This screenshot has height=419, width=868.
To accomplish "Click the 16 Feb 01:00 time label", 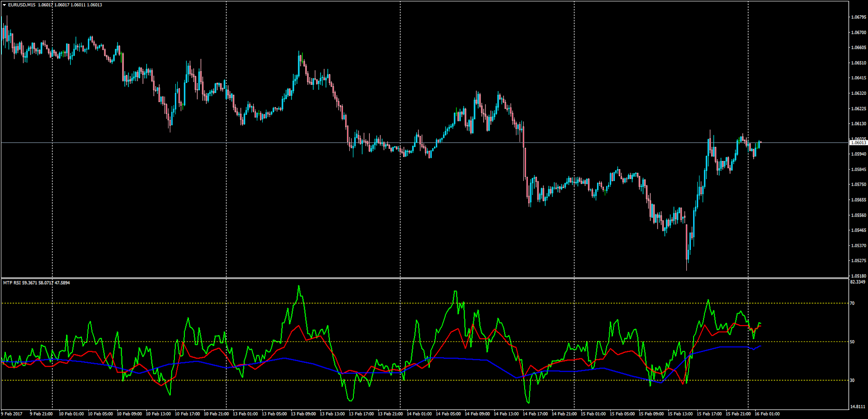I will tap(767, 414).
